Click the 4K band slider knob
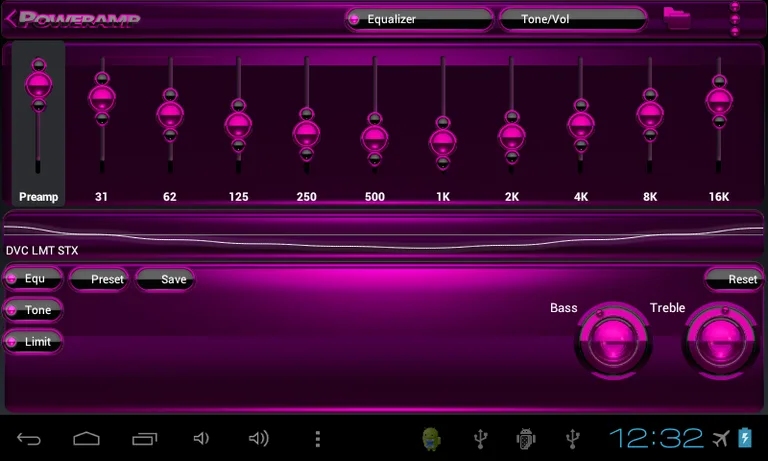Viewport: 768px width, 461px height. [581, 125]
